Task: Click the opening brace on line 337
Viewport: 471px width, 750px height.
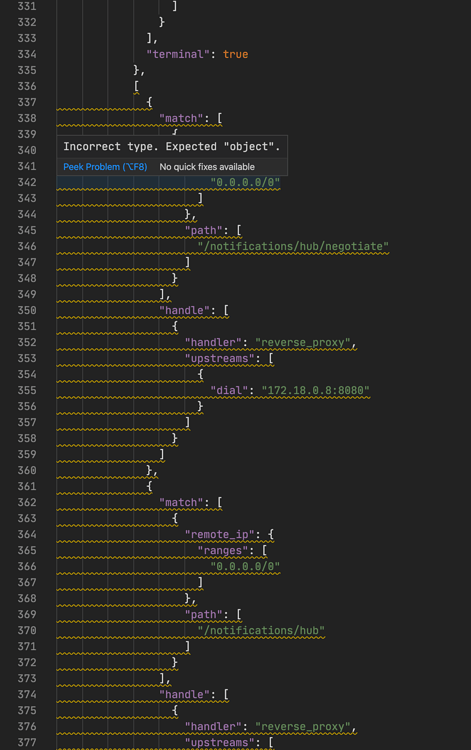Action: (x=149, y=102)
